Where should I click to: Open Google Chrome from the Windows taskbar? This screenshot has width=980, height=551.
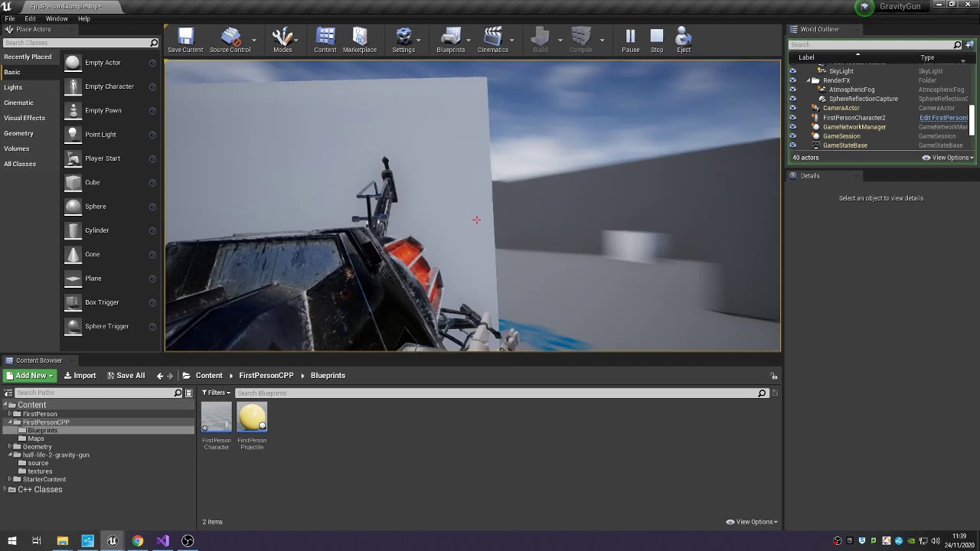(138, 541)
